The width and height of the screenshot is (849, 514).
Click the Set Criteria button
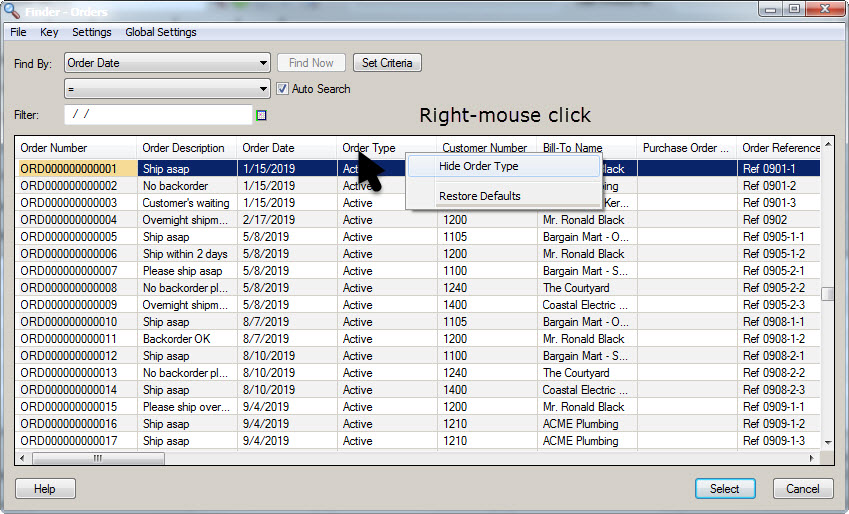pyautogui.click(x=387, y=63)
